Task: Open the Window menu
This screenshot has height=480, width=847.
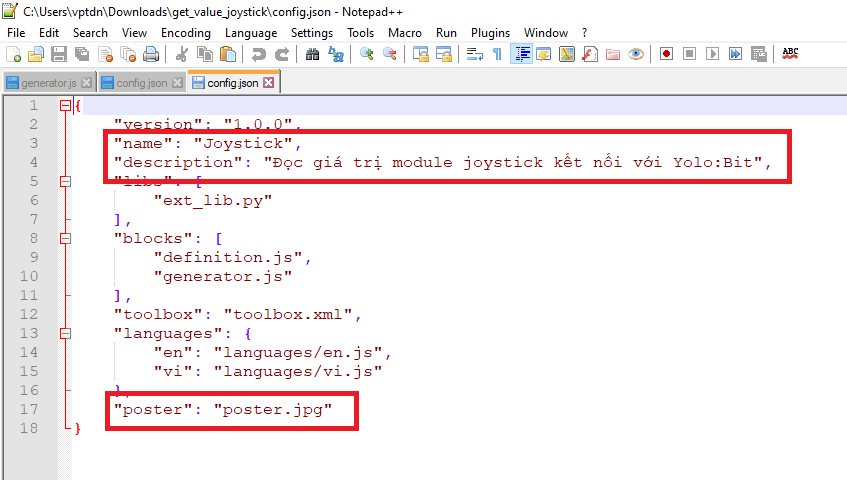Action: (546, 33)
